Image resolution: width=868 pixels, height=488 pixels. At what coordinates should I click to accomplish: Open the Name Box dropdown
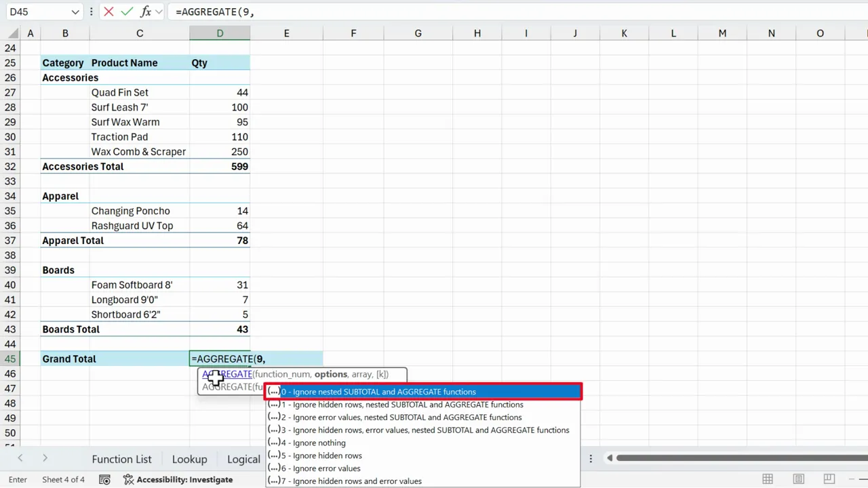76,12
